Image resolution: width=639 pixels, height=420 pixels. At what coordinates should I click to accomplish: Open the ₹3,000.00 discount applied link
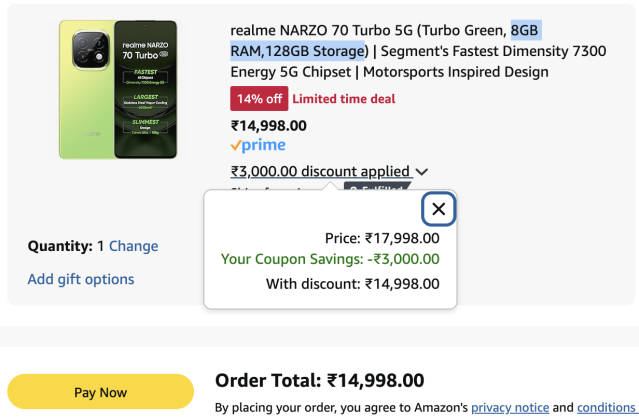320,171
